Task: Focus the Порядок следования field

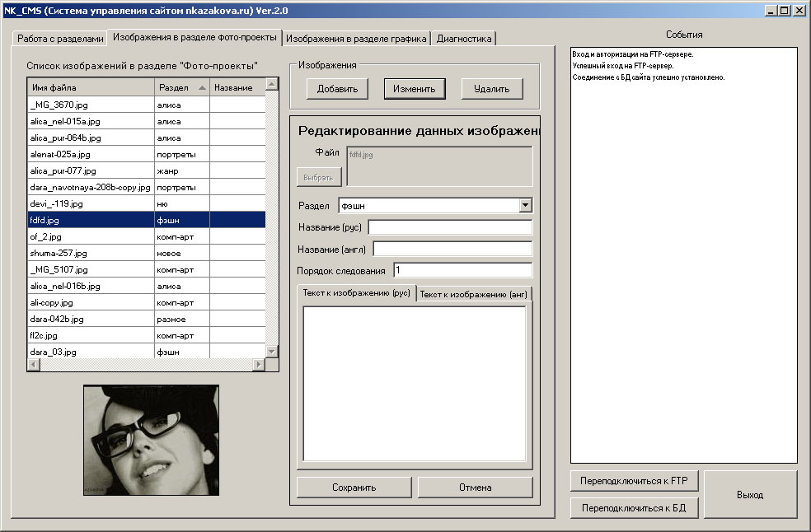Action: 462,270
